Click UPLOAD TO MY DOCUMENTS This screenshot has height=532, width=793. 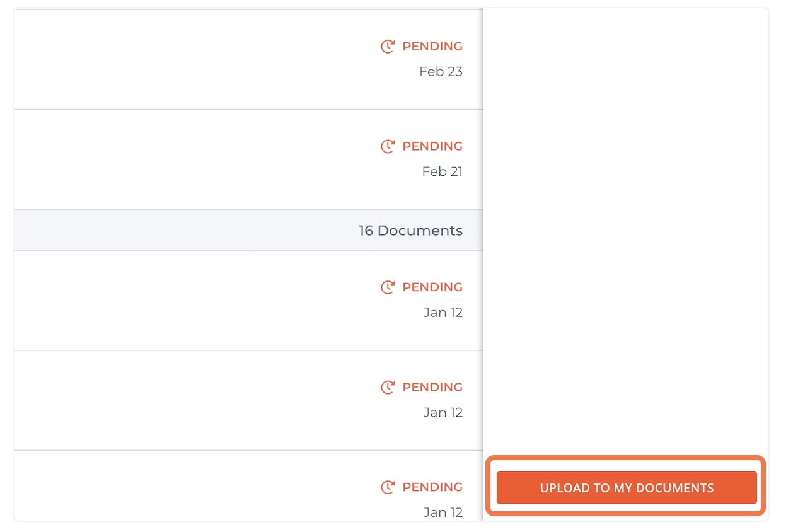(627, 487)
